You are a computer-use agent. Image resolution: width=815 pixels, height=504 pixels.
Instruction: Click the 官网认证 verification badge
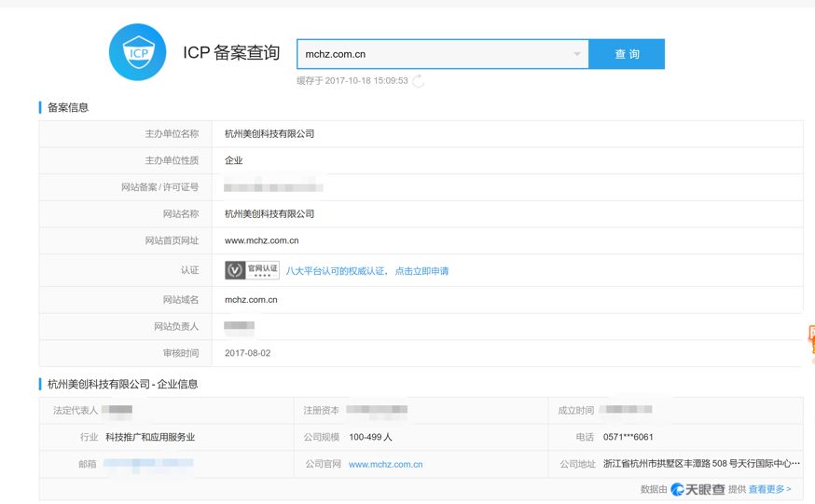pos(252,270)
